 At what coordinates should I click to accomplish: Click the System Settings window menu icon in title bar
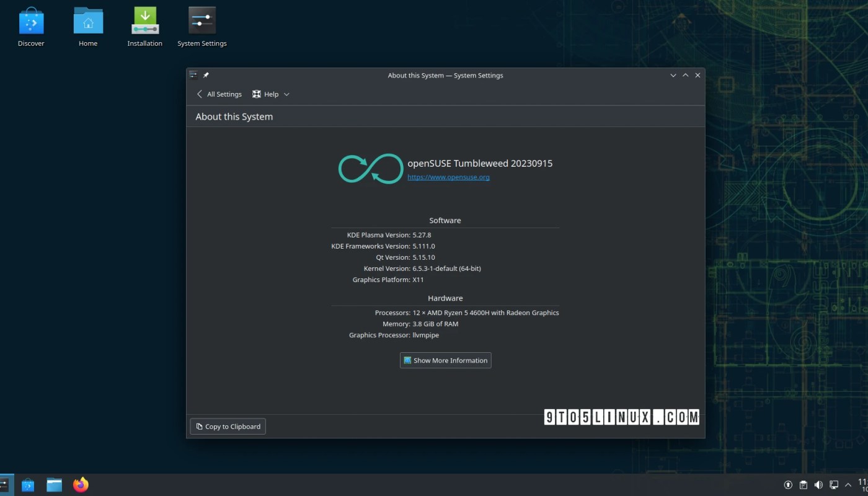pyautogui.click(x=193, y=75)
